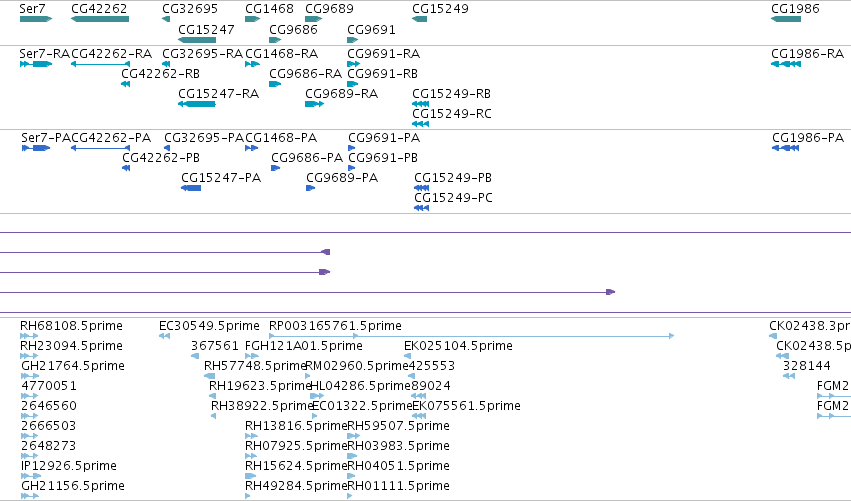
Task: Select transcript CG42262-RB
Action: [125, 84]
